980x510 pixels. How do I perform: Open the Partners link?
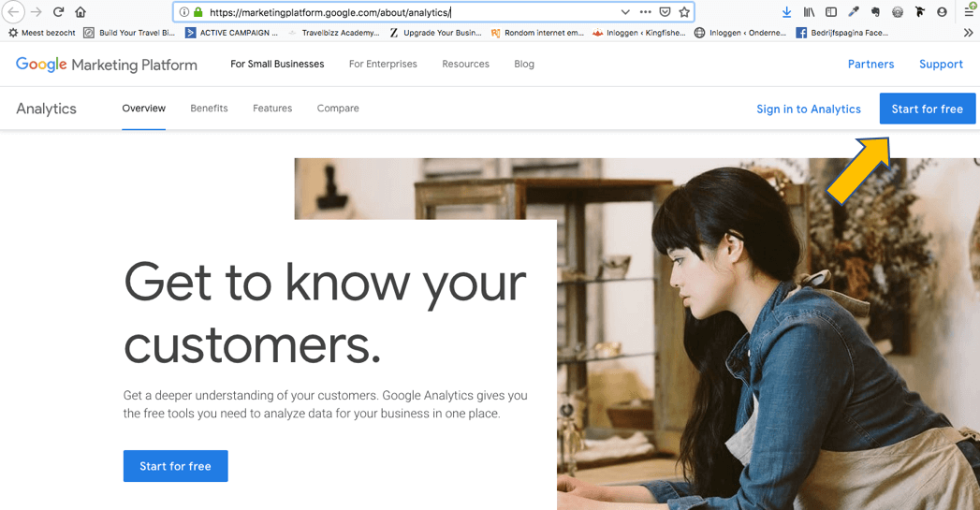[870, 64]
